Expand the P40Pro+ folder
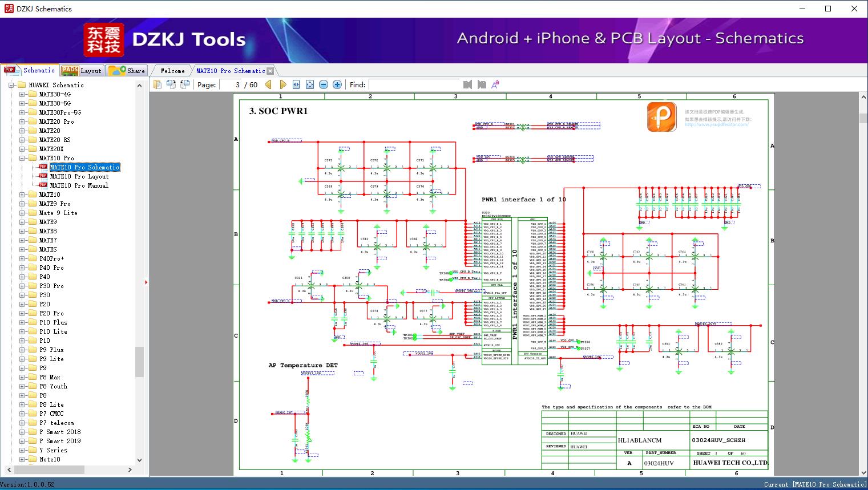868x490 pixels. (x=22, y=258)
